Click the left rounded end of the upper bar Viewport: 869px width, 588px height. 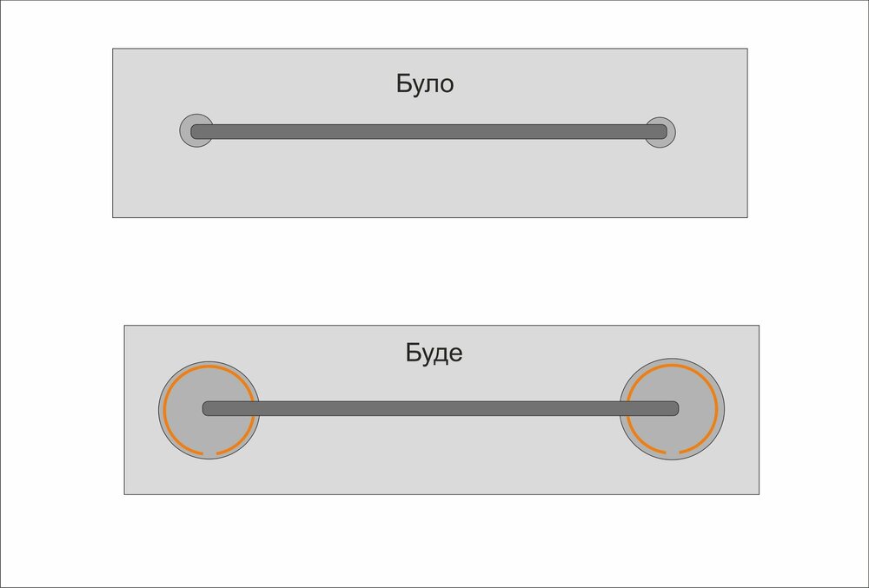pyautogui.click(x=196, y=131)
